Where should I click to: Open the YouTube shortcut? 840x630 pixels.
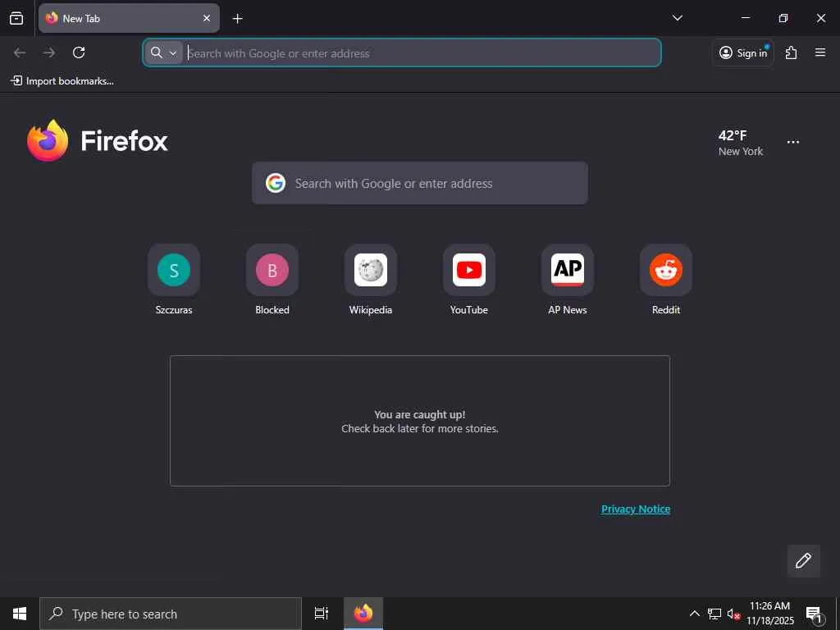[x=469, y=279]
